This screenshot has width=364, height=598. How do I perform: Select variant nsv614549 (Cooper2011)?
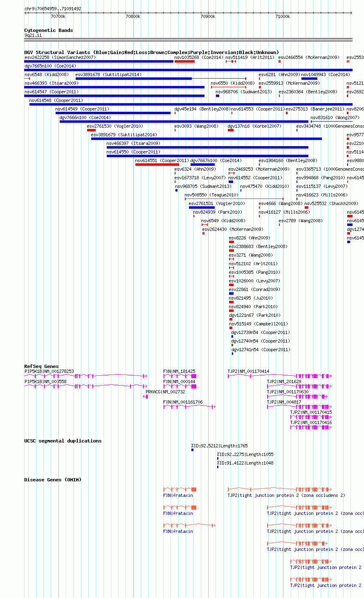click(x=83, y=109)
